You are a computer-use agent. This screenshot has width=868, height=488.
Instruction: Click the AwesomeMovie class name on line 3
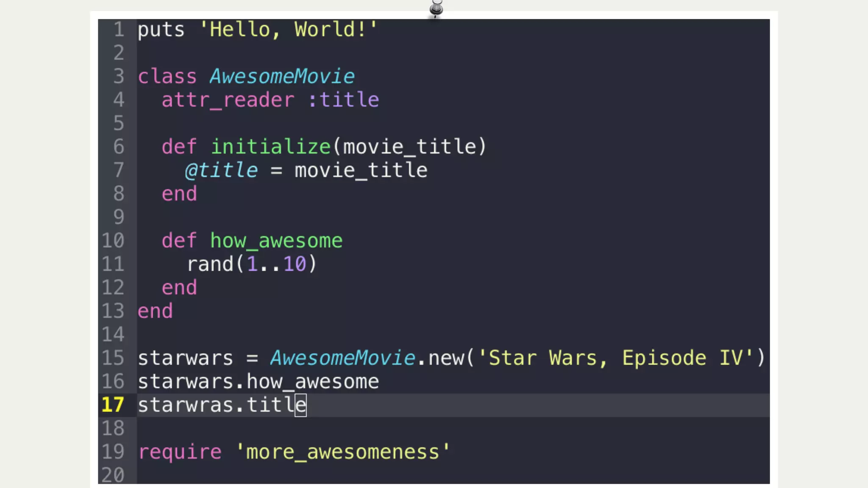(282, 77)
